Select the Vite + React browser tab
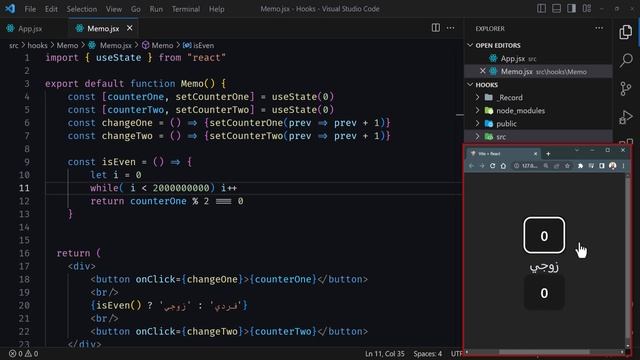640x360 pixels. [x=502, y=154]
